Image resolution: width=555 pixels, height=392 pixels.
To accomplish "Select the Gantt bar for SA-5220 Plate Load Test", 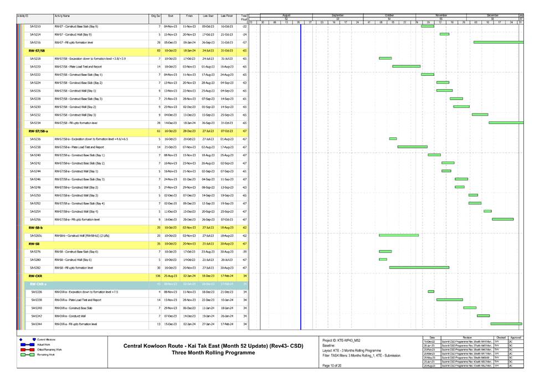I will 406,66.
